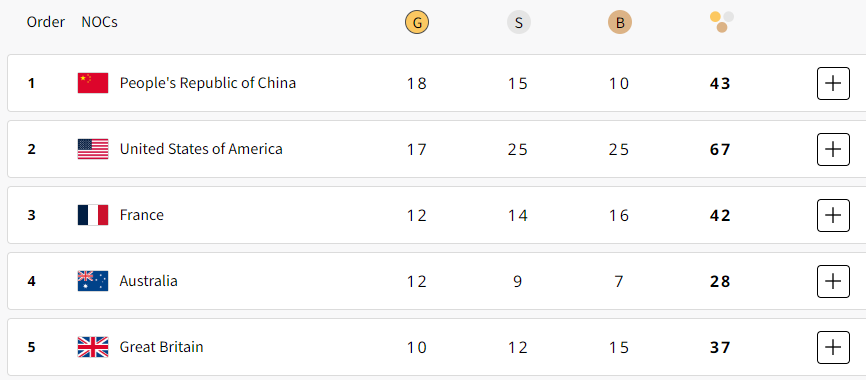Click the France total of 42
Viewport: 866px width, 380px height.
(720, 215)
